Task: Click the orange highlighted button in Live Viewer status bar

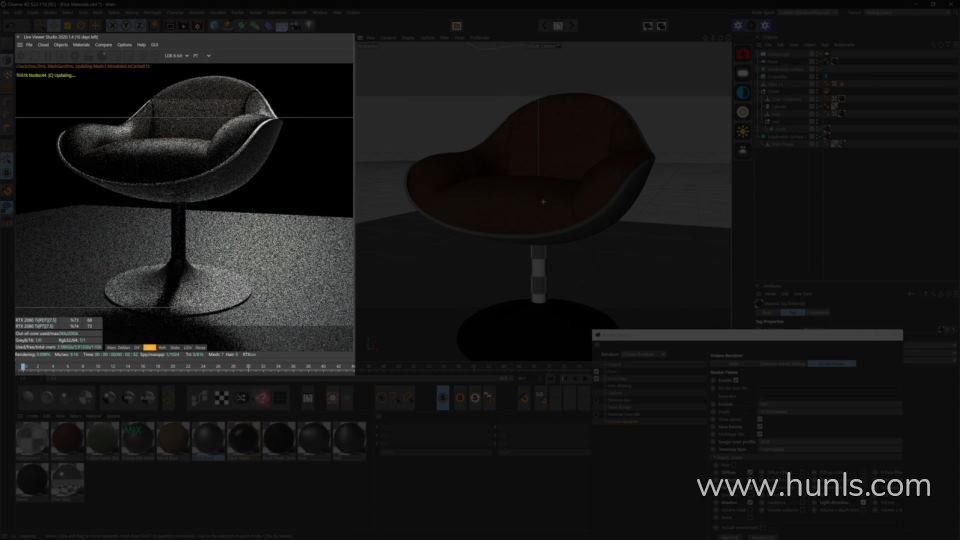Action: [150, 347]
